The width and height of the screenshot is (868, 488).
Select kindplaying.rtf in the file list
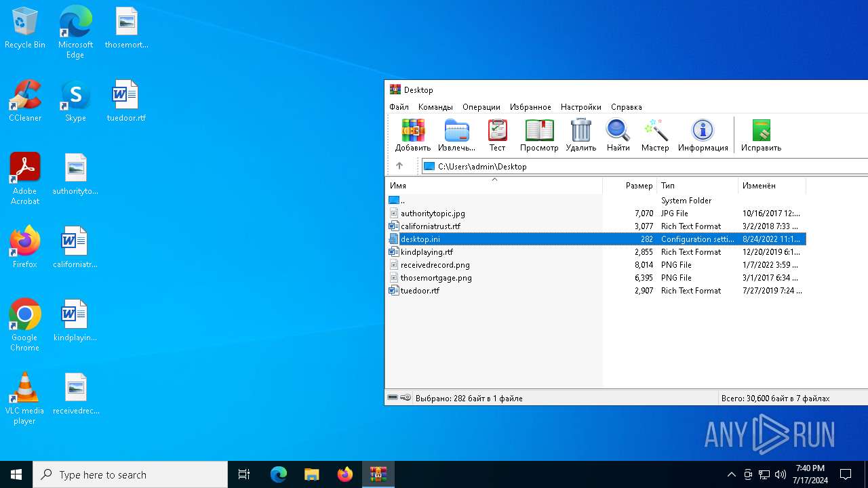tap(595, 252)
